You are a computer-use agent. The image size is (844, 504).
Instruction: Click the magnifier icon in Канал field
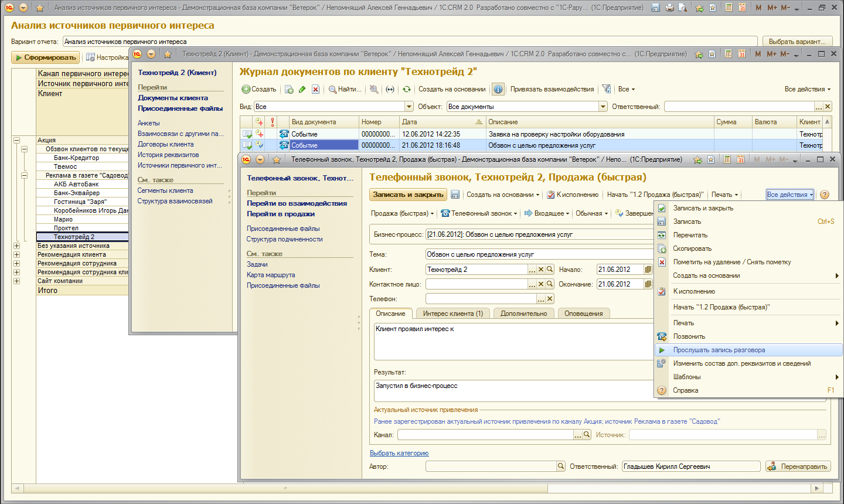click(587, 435)
